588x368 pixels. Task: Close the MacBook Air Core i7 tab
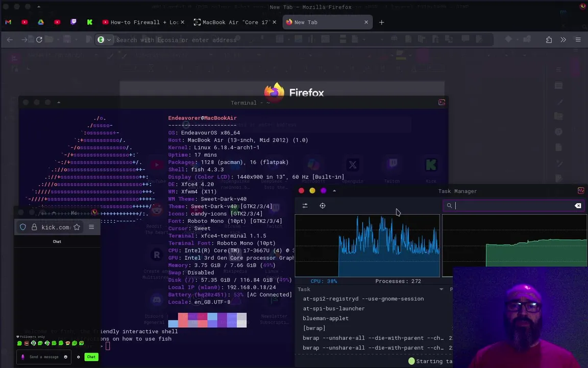pos(274,22)
